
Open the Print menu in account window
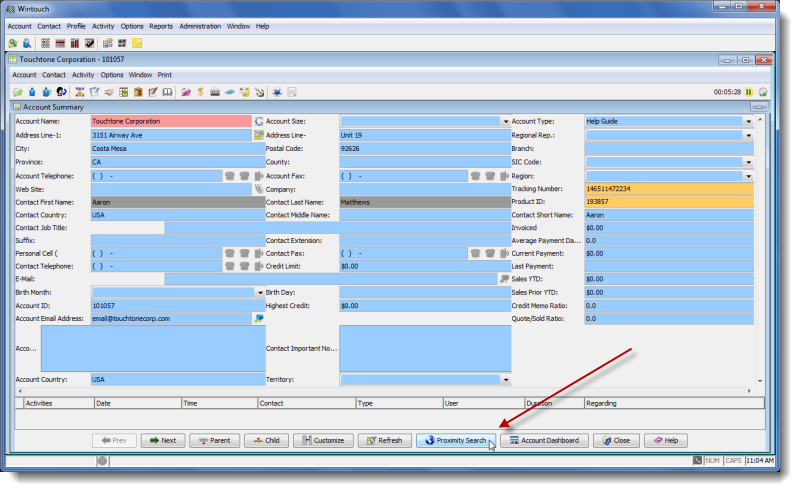164,75
